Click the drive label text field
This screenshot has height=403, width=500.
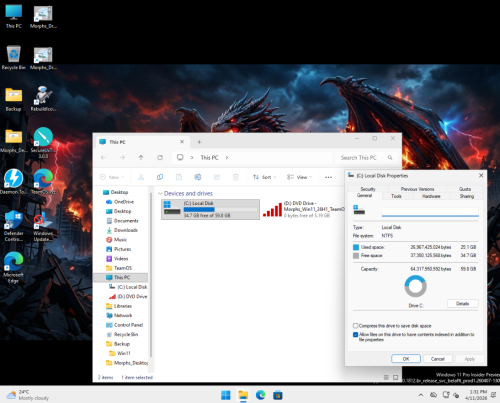(x=430, y=211)
